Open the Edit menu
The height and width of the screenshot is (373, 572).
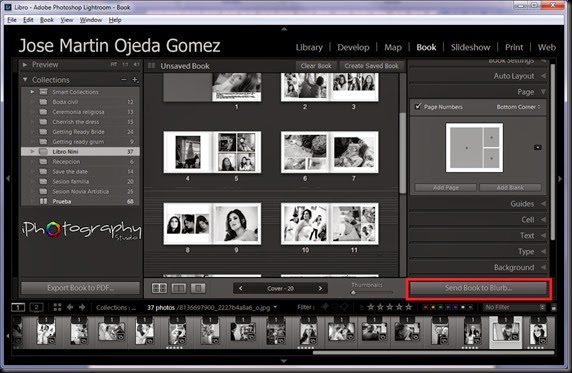click(28, 20)
